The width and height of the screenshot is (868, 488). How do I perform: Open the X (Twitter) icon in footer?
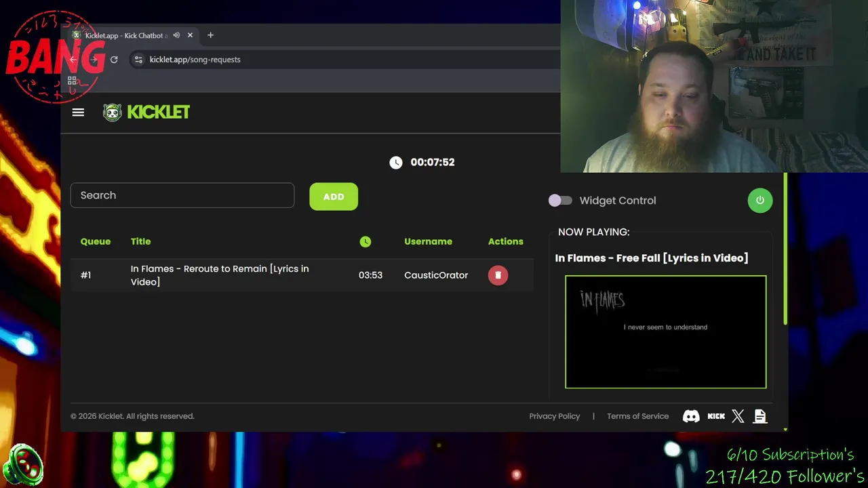coord(738,416)
